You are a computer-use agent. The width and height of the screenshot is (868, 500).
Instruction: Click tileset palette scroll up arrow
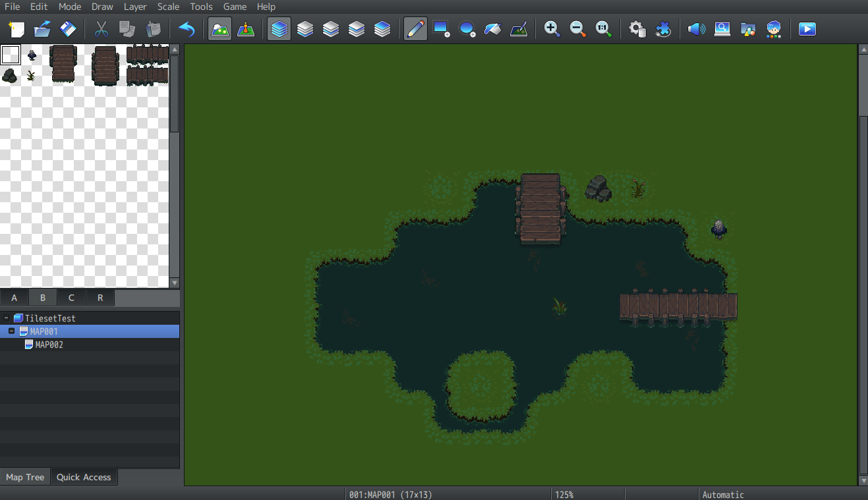(175, 49)
